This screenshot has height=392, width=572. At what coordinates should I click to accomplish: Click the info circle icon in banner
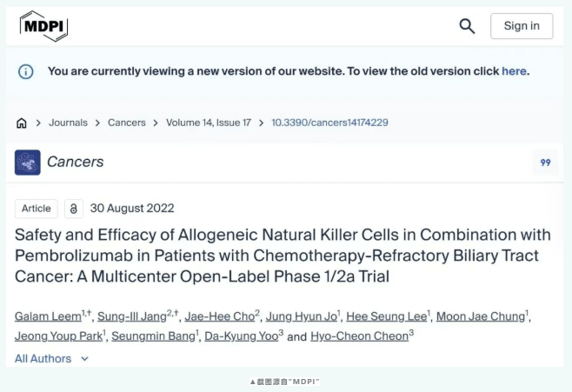coord(25,71)
